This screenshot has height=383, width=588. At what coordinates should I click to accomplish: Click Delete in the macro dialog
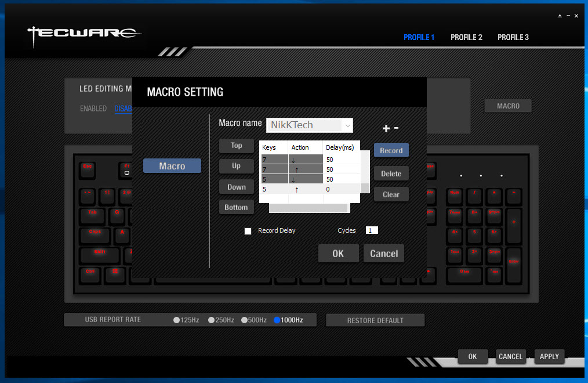391,174
